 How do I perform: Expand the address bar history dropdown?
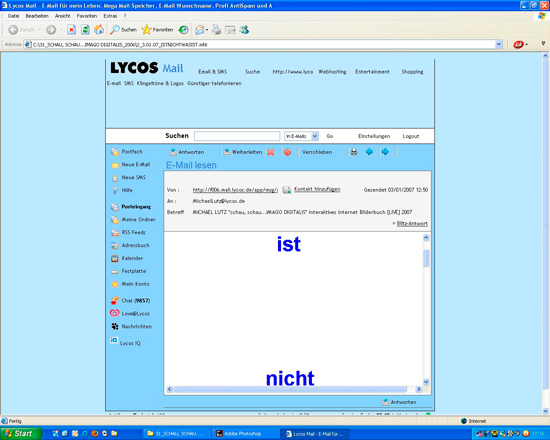pos(498,45)
